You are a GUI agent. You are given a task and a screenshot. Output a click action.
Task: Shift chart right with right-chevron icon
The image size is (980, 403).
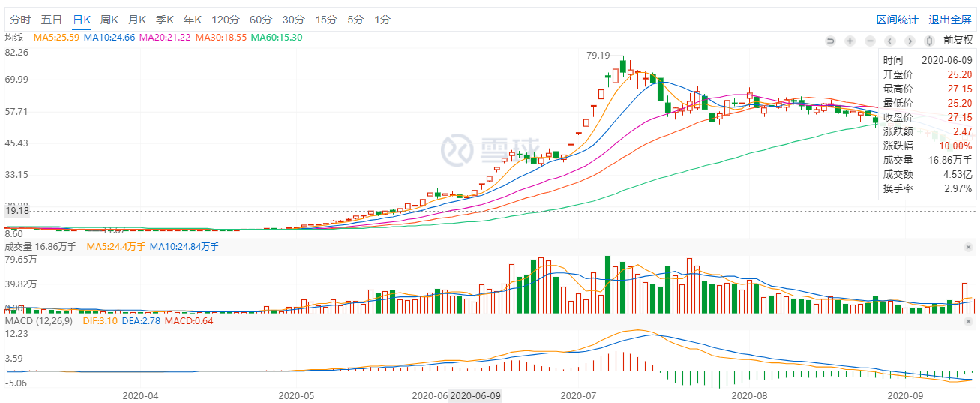click(910, 41)
